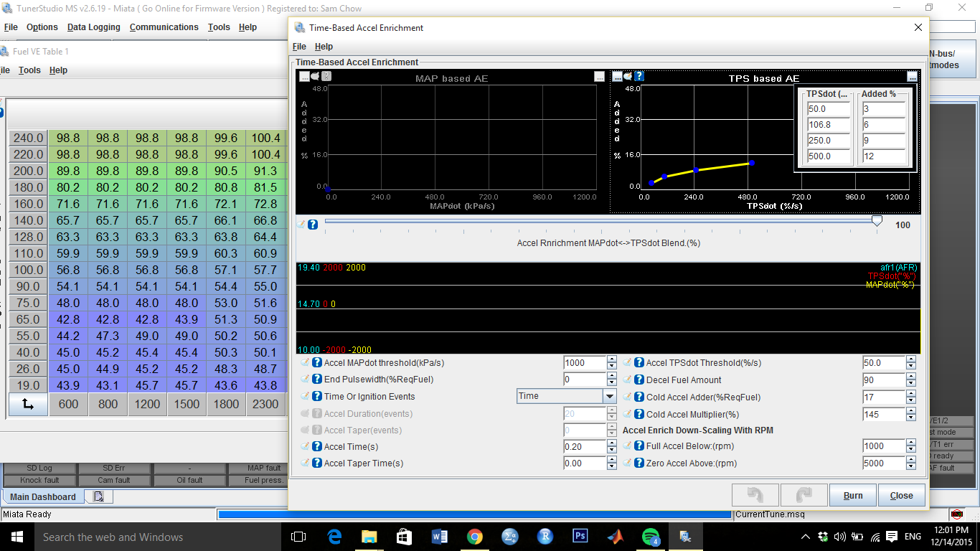Click help icon on TPS based AE graph
Viewport: 980px width, 551px height.
[x=639, y=76]
